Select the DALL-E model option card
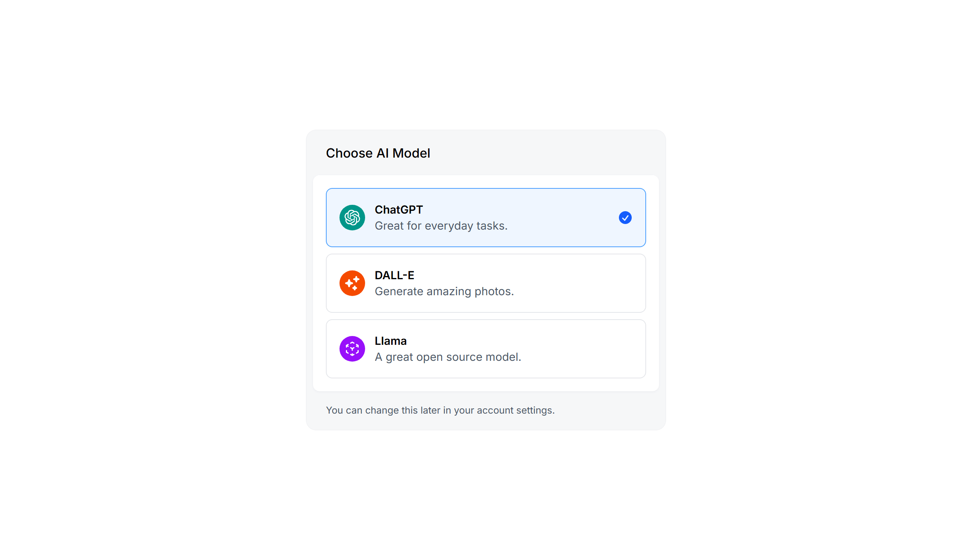This screenshot has width=972, height=560. pos(486,283)
